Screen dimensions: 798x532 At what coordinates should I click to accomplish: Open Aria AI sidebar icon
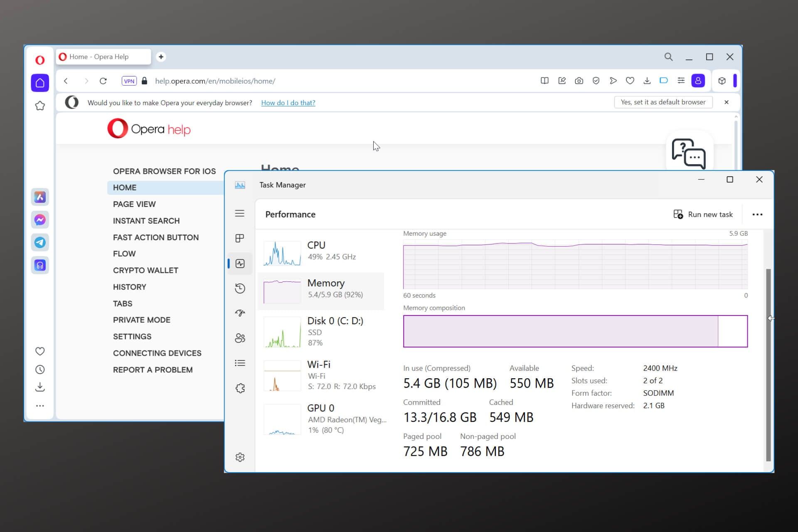[40, 197]
